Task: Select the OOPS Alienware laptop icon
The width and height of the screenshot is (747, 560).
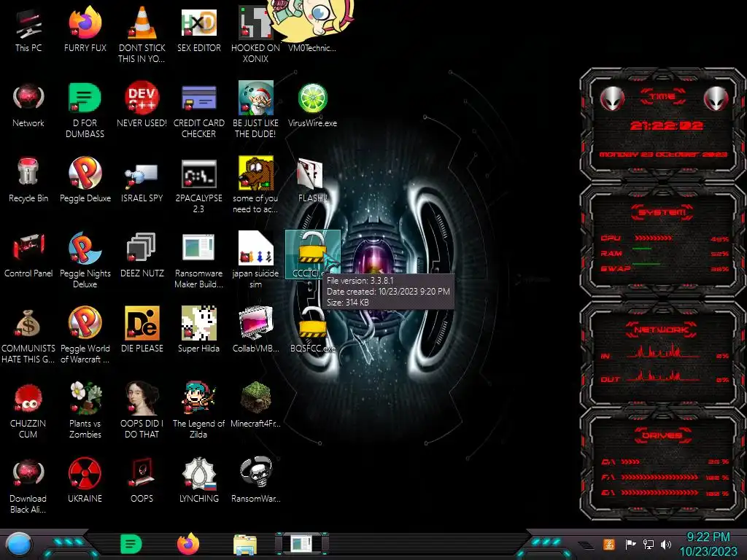Action: 142,480
